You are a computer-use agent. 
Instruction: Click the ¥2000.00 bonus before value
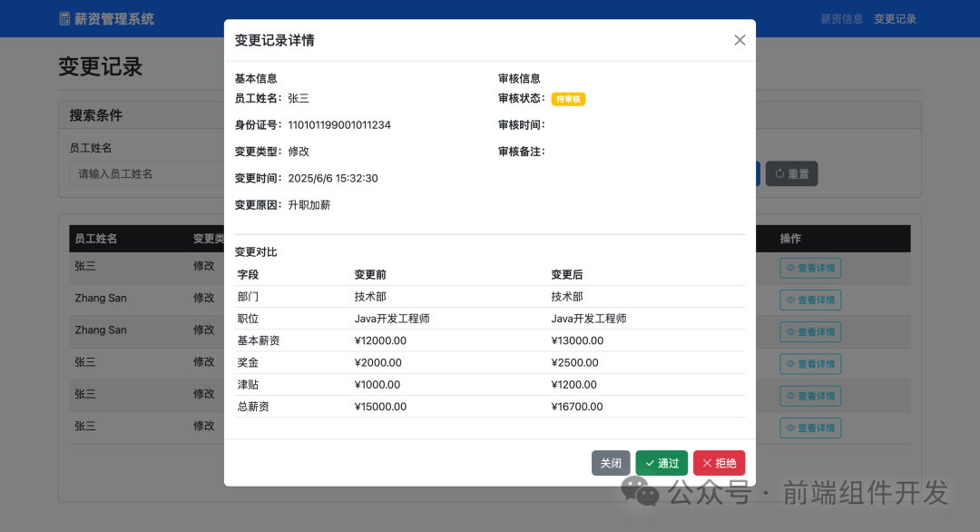[377, 362]
